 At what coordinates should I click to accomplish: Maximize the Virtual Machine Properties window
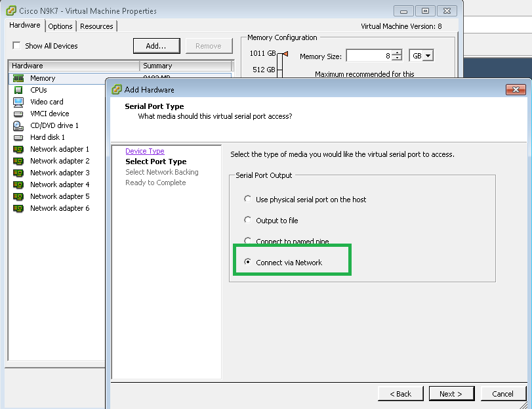pyautogui.click(x=425, y=11)
